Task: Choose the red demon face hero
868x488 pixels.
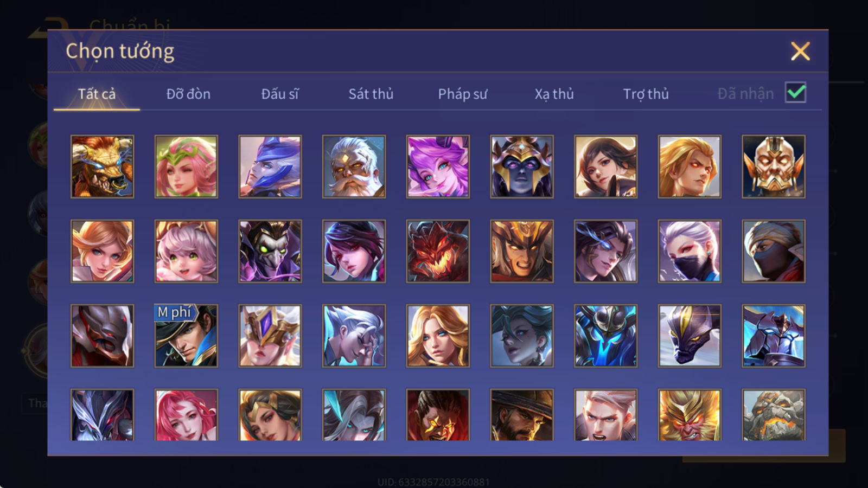Action: (438, 251)
